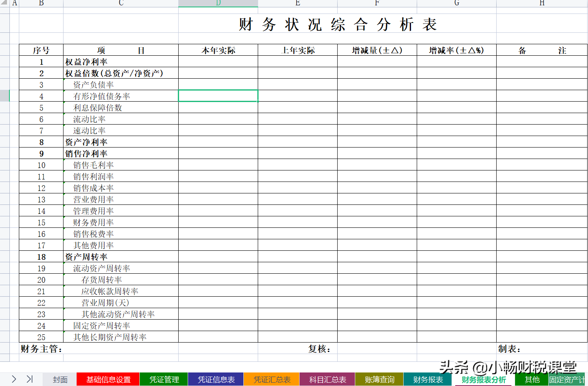Image resolution: width=588 pixels, height=386 pixels.
Task: Select the green 凭证管理 sheet tab
Action: (x=163, y=380)
